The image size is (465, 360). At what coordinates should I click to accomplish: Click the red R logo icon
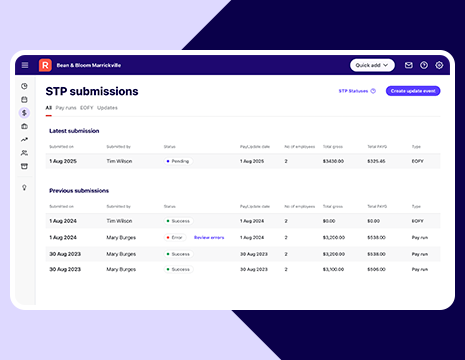45,65
